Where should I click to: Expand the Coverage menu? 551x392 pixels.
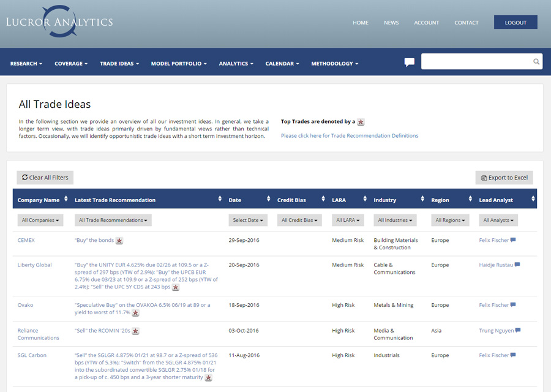(x=71, y=64)
